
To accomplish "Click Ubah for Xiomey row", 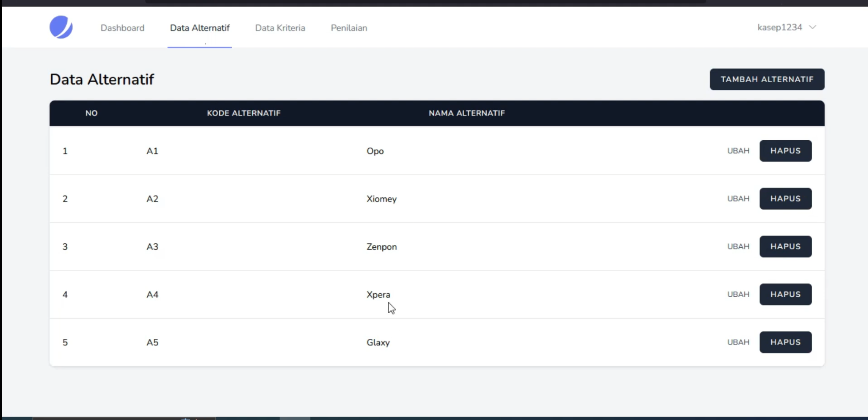I will coord(738,199).
